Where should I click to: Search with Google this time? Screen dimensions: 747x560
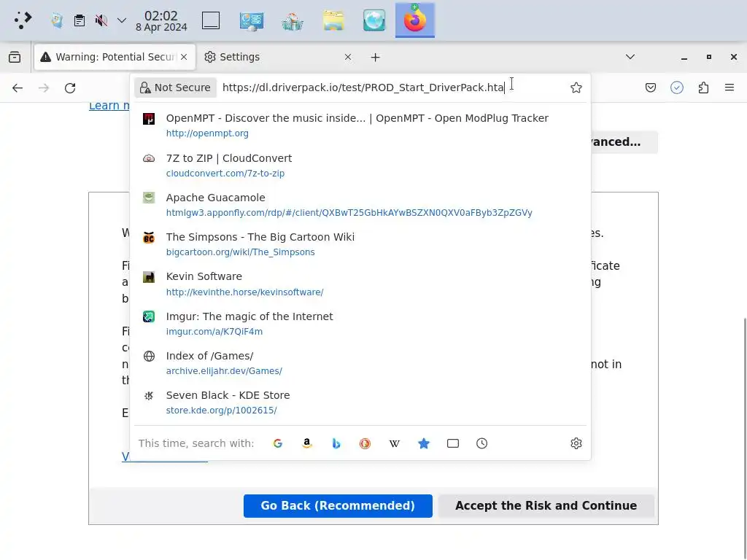pos(278,444)
